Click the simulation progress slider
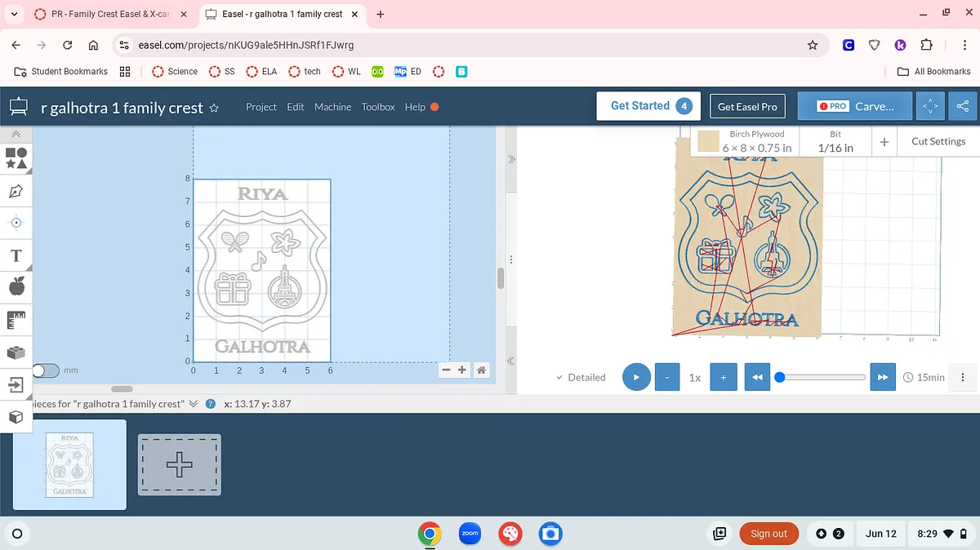Viewport: 980px width, 550px height. point(821,377)
